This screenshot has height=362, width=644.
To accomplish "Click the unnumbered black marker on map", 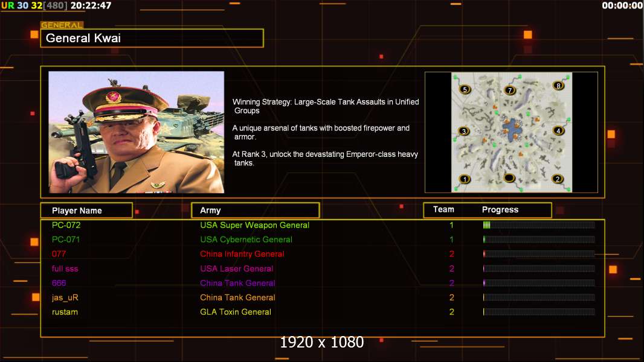I will tap(509, 178).
